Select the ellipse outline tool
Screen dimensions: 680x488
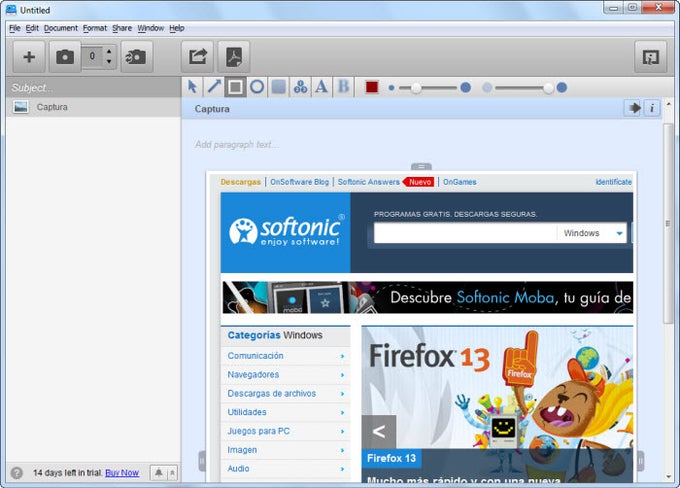257,87
